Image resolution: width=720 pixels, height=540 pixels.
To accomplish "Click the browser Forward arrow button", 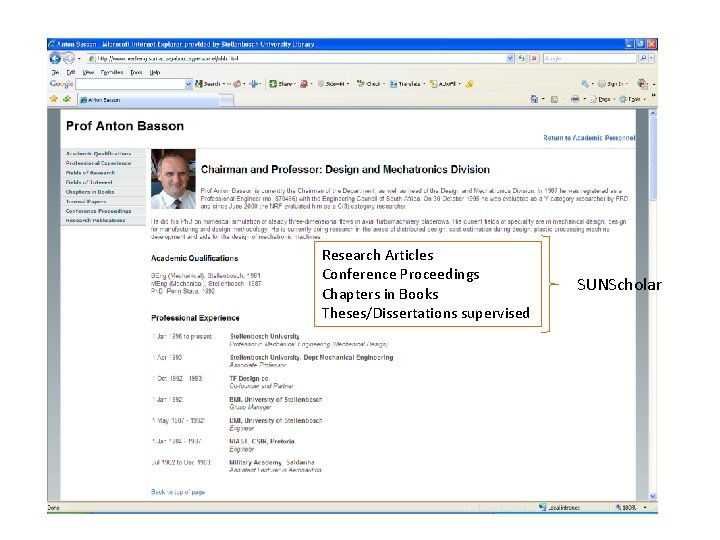I will (68, 58).
